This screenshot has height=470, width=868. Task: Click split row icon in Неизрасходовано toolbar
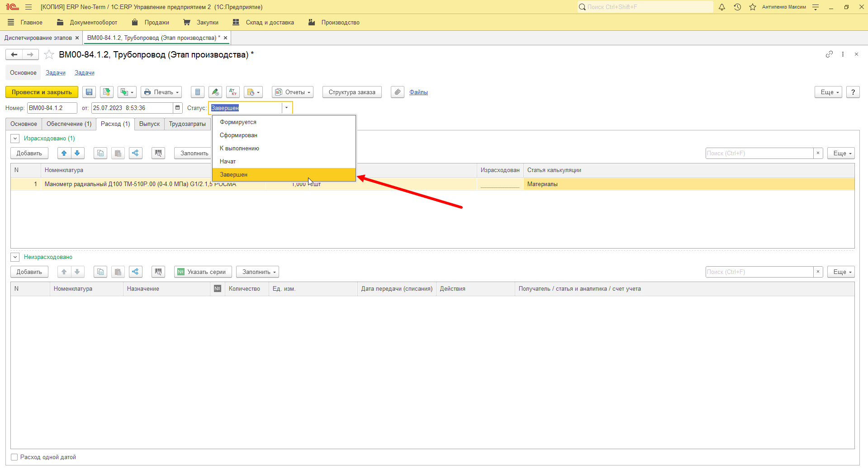[x=136, y=272]
